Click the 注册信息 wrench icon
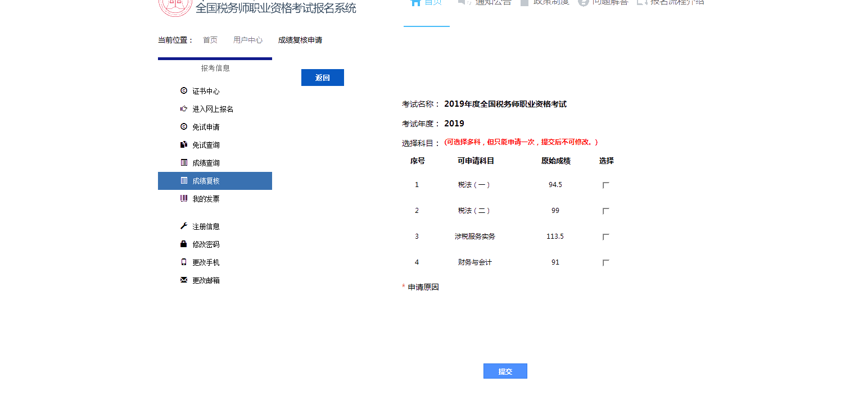Viewport: 868px width, 414px height. pyautogui.click(x=183, y=226)
